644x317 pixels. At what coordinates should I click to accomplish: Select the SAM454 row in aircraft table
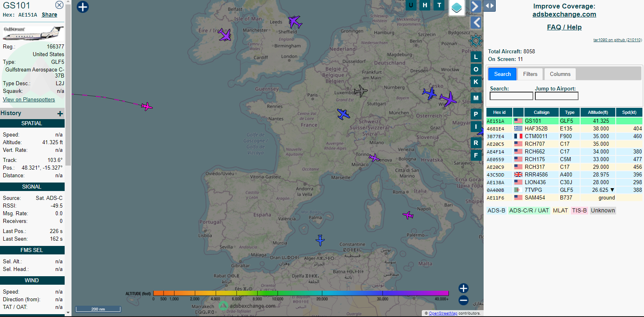click(564, 197)
